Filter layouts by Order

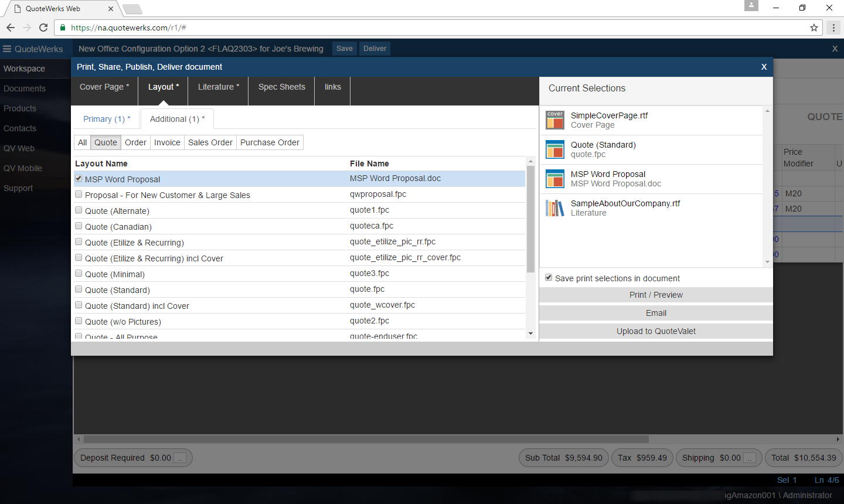coord(135,142)
